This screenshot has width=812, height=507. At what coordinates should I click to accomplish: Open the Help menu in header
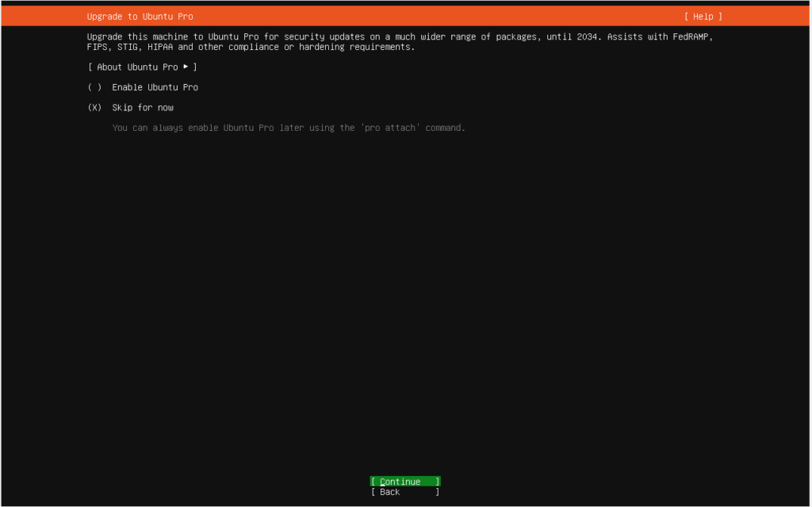click(x=703, y=17)
